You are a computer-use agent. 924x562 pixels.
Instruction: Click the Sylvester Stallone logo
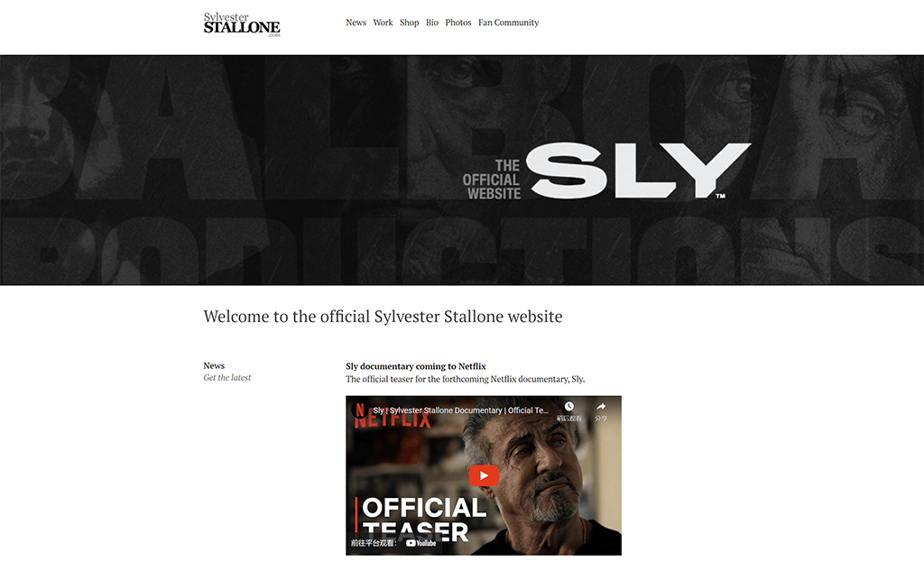tap(242, 24)
